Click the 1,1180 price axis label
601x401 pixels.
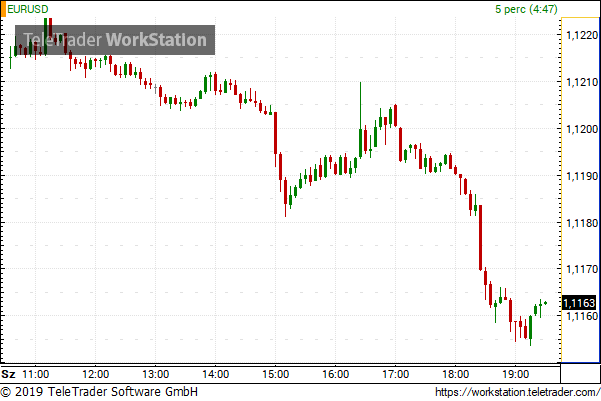582,223
